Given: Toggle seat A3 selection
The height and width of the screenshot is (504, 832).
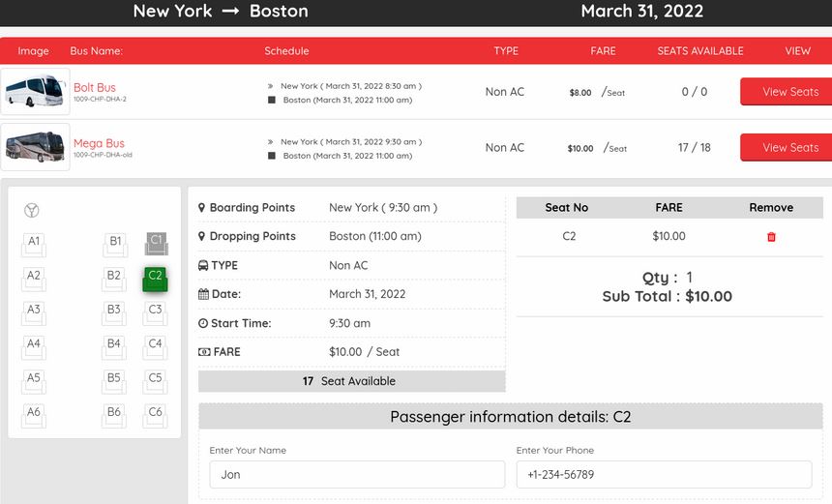Looking at the screenshot, I should pyautogui.click(x=34, y=313).
